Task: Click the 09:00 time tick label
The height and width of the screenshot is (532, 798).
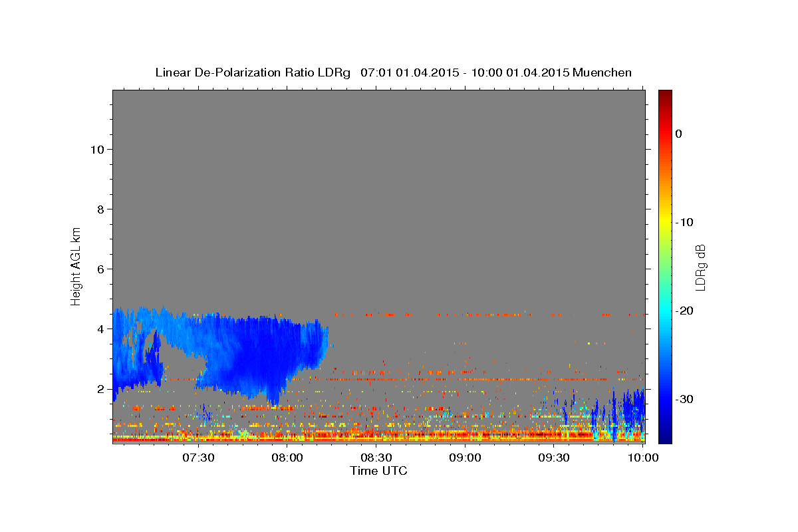Action: [465, 458]
